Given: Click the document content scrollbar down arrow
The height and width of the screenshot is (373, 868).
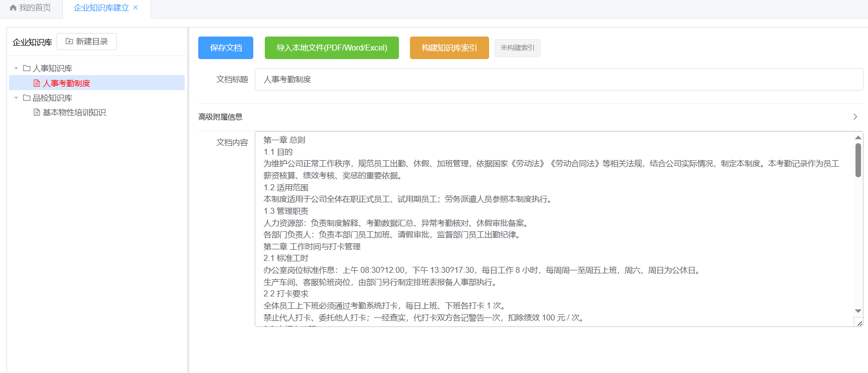Looking at the screenshot, I should tap(858, 311).
